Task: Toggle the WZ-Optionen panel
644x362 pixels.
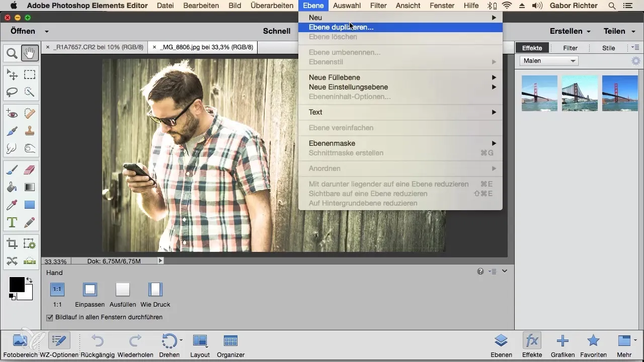Action: click(x=59, y=345)
